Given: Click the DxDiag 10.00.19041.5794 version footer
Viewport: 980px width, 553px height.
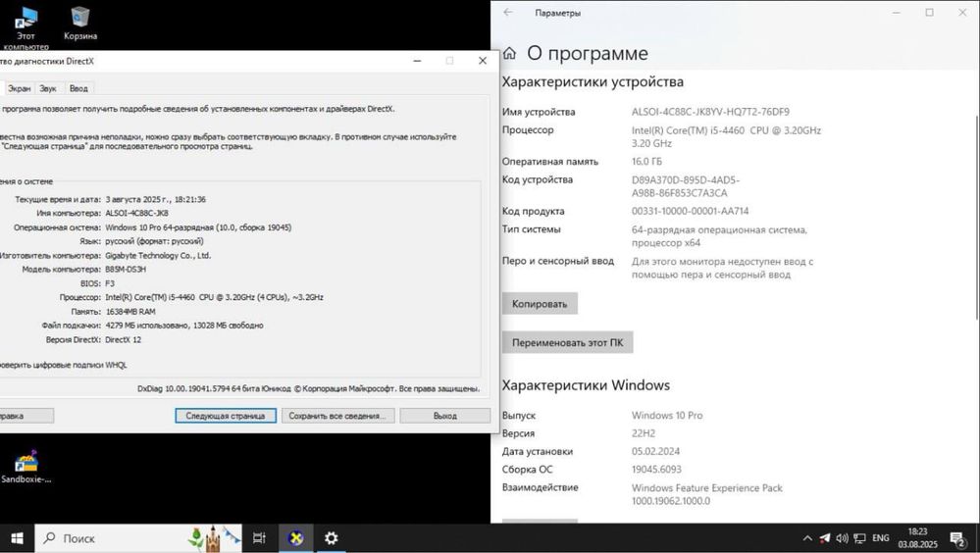Looking at the screenshot, I should click(x=309, y=388).
